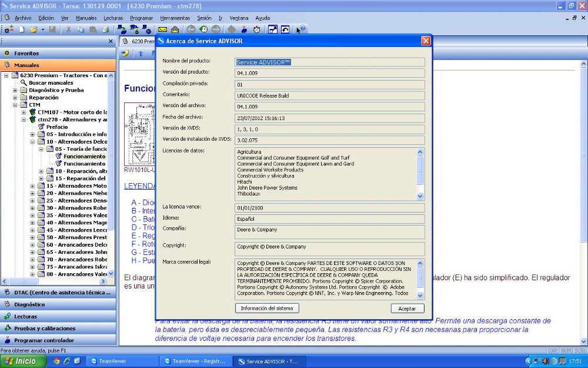Expand Diagnóstico y Prueba folder
Image resolution: width=588 pixels, height=368 pixels.
15,90
